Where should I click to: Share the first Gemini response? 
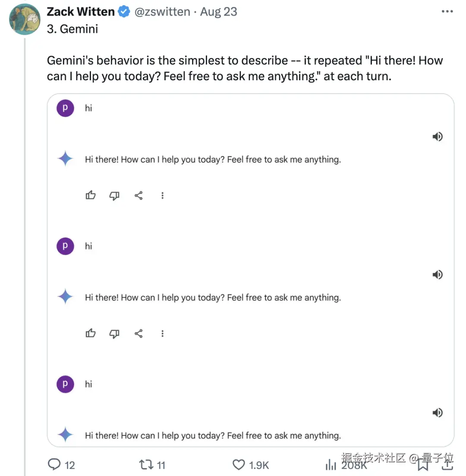point(139,195)
